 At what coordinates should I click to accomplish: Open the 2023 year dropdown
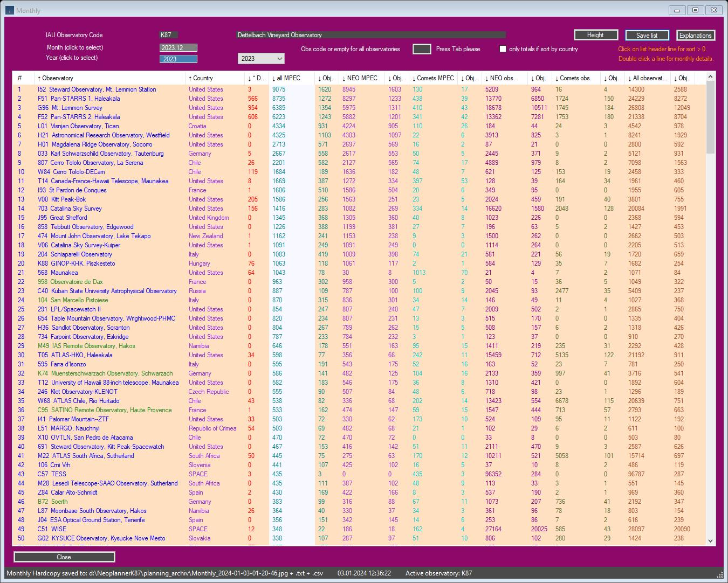tap(262, 58)
